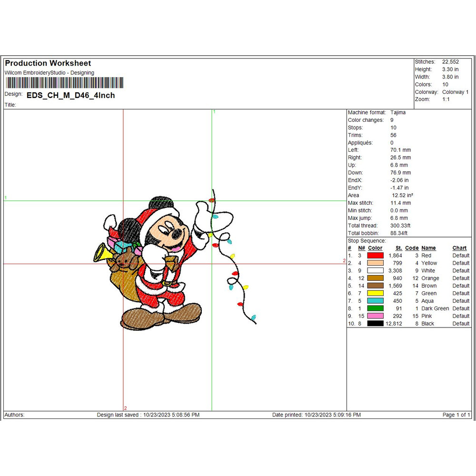This screenshot has height=476, width=476.
Task: Click the Page 1 of 1 label
Action: click(456, 415)
